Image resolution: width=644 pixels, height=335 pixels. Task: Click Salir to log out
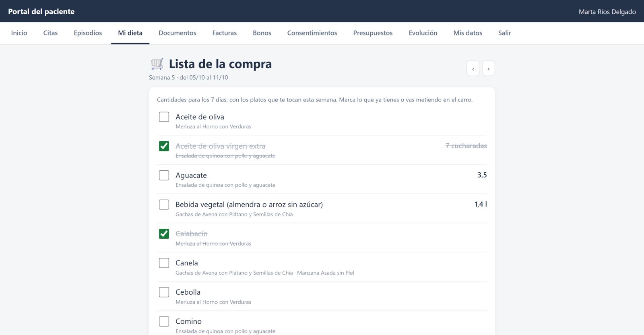[x=504, y=33]
